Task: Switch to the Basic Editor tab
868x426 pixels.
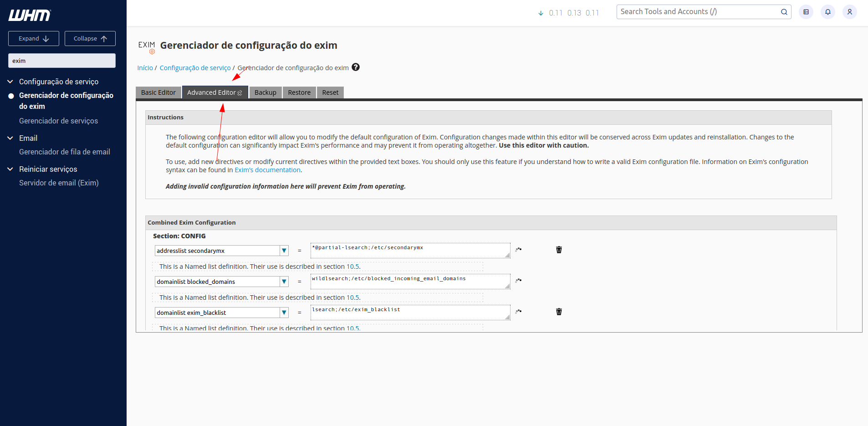Action: [x=158, y=92]
